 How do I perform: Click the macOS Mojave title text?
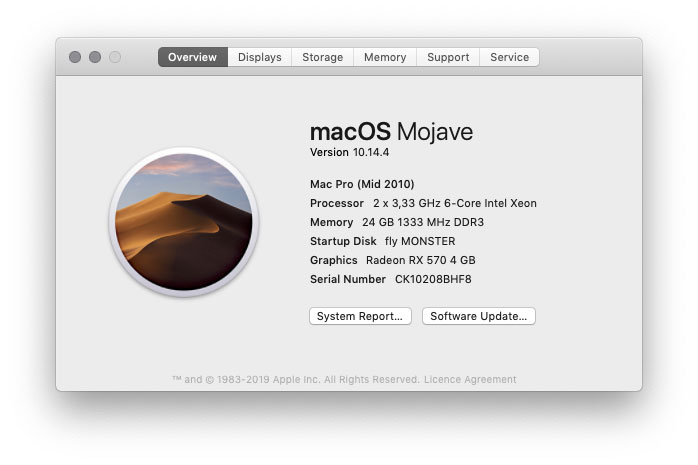(x=391, y=132)
